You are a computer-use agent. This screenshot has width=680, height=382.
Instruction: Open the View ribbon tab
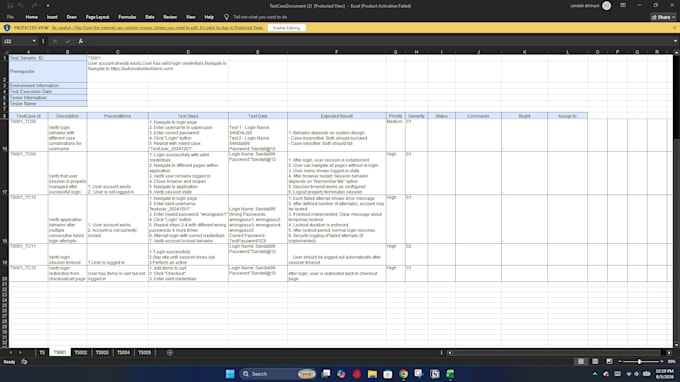coord(190,17)
